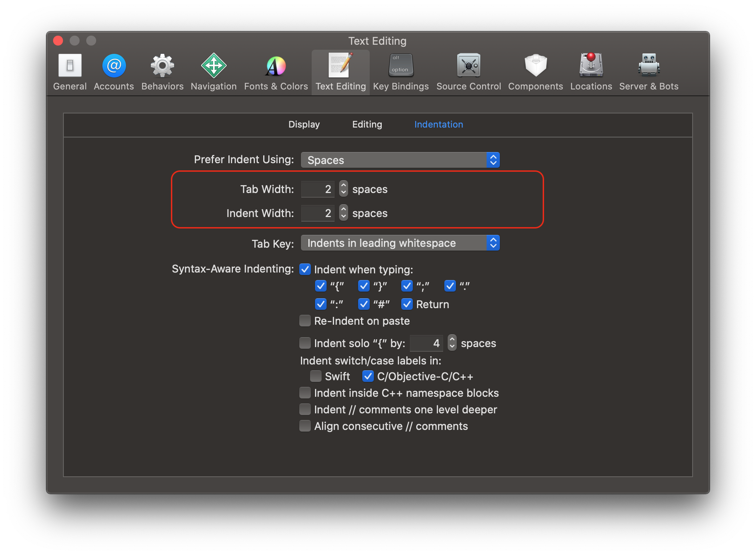Click the Indent solo brace stepper

point(452,343)
